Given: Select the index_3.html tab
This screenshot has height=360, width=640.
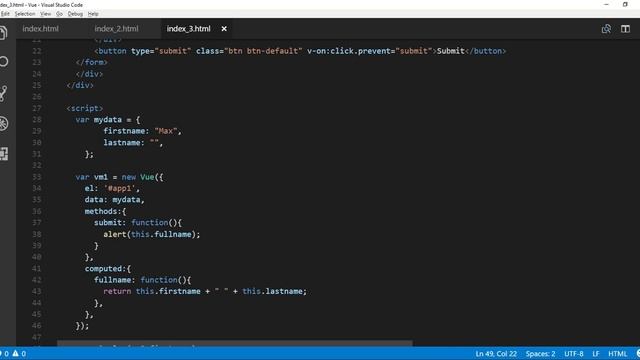Looking at the screenshot, I should point(189,29).
